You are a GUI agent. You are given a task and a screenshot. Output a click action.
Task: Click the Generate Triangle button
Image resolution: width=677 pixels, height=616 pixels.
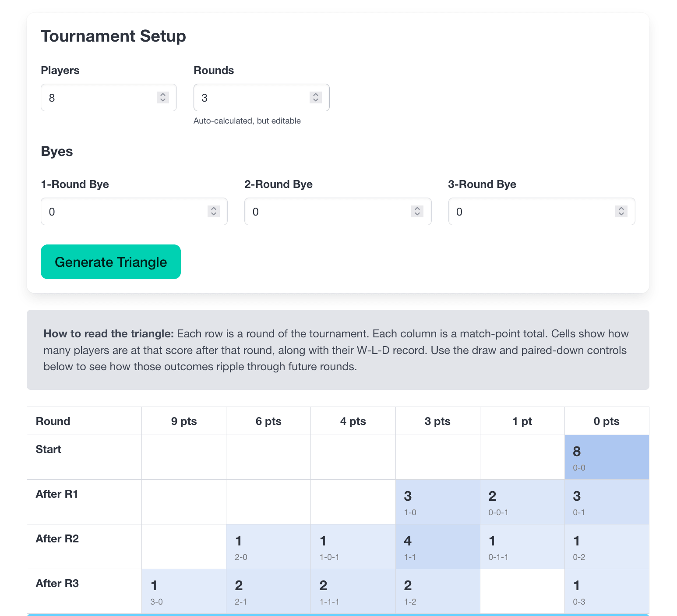coord(110,262)
